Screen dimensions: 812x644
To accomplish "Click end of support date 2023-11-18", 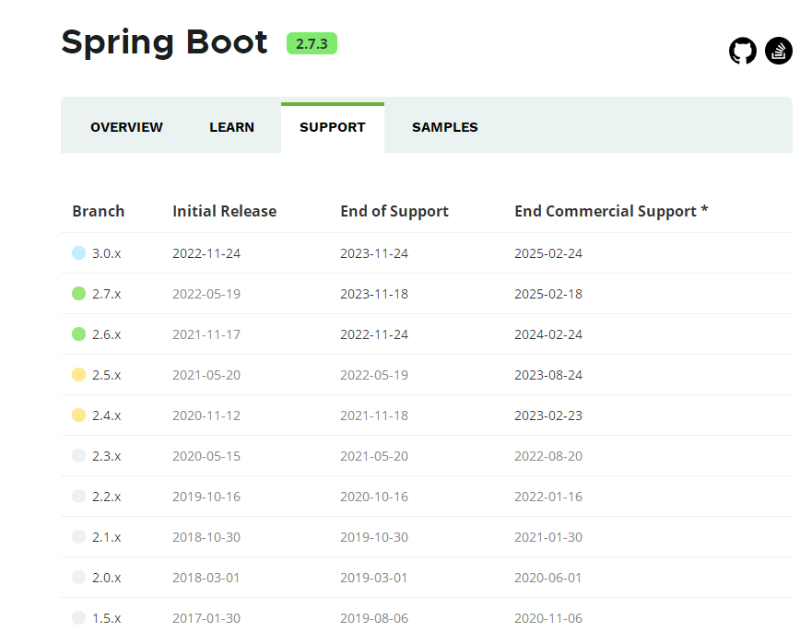I will coord(374,294).
